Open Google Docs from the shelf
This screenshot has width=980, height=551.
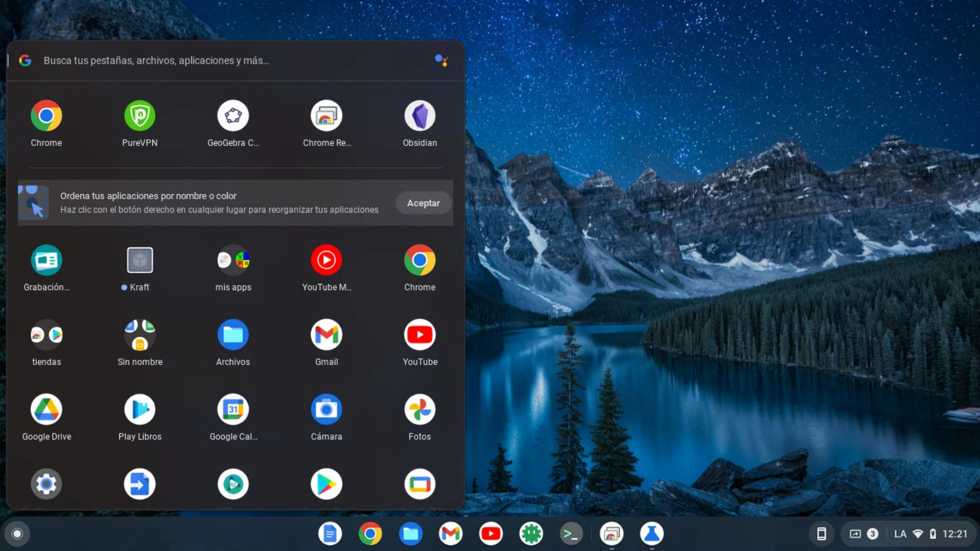click(x=330, y=534)
